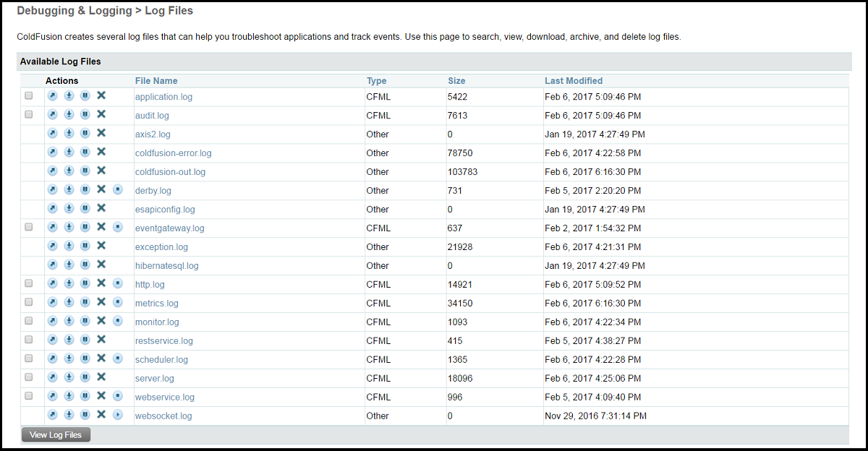
Task: Stop logging for eventgateway.log
Action: pyautogui.click(x=118, y=227)
